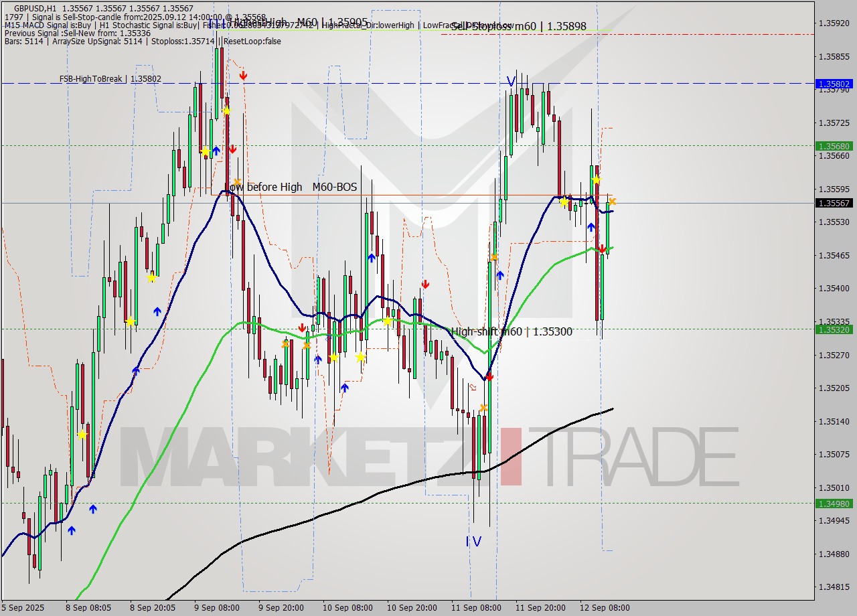Viewport: 857px width, 616px height.
Task: Click the 'I V' marker at the swing low
Action: click(473, 540)
